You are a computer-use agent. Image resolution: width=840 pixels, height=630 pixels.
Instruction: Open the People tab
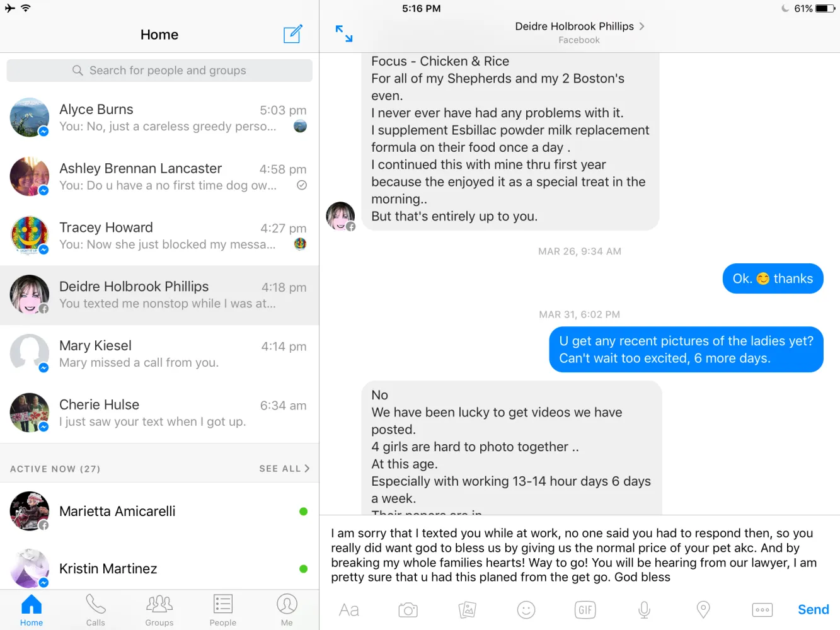coord(223,610)
